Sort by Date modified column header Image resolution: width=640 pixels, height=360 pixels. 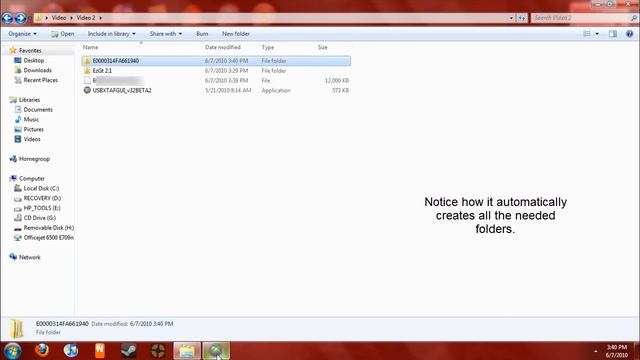pyautogui.click(x=231, y=47)
